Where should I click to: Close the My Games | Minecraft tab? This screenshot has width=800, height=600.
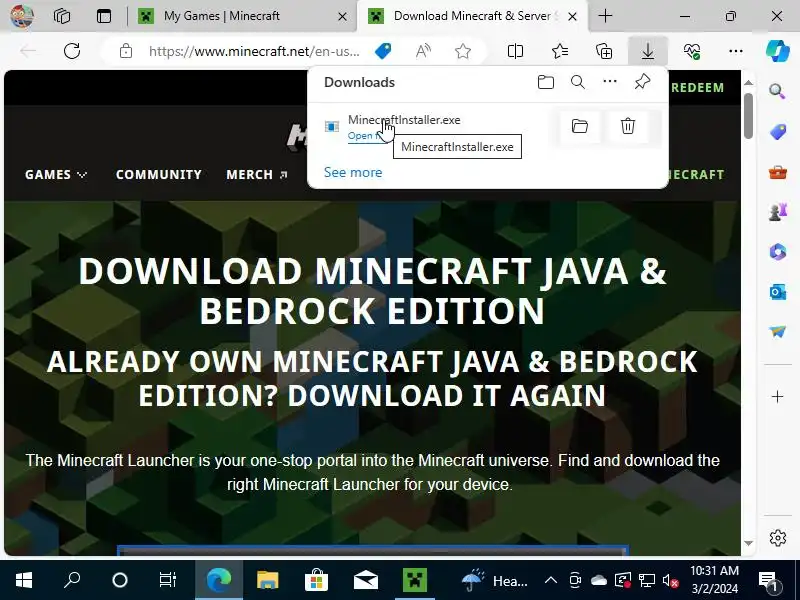342,16
